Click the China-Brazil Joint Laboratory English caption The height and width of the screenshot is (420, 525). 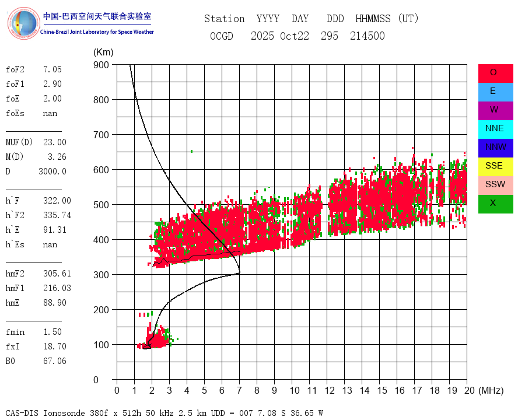(97, 32)
